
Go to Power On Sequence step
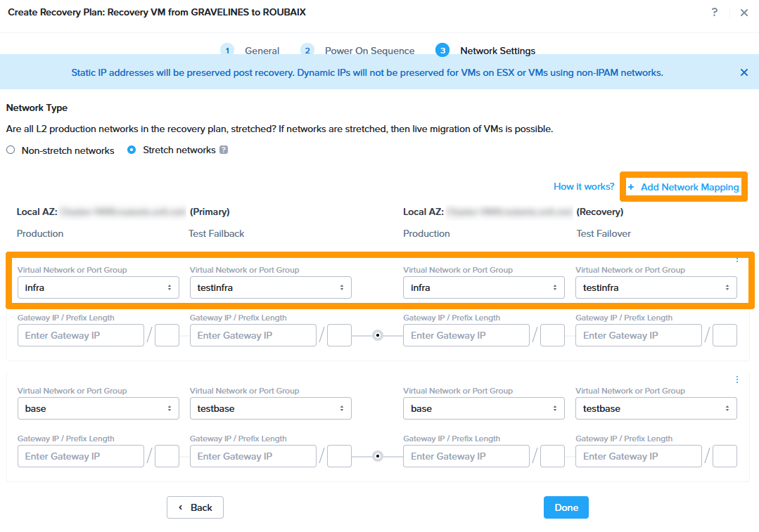307,51
